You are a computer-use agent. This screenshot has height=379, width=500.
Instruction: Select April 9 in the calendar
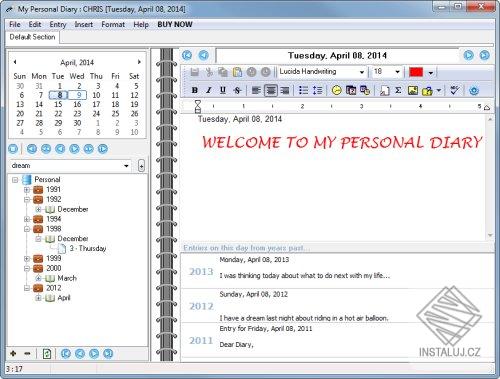(78, 95)
